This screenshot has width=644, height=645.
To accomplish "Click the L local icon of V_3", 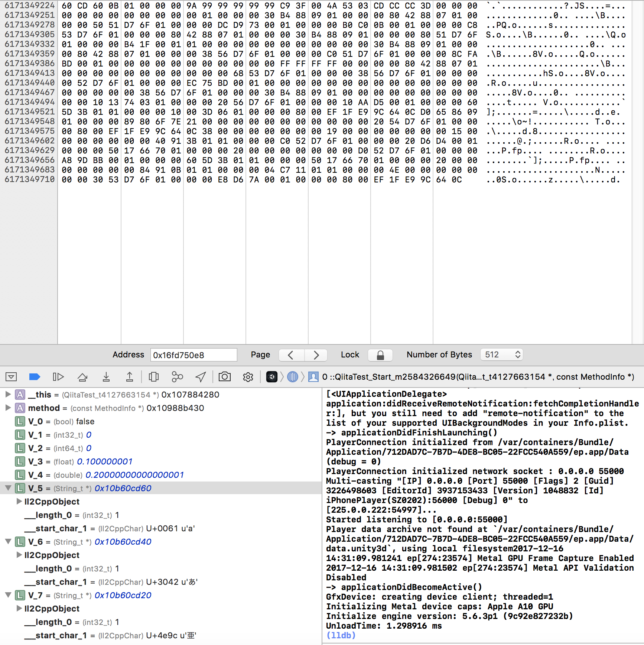I will (20, 461).
